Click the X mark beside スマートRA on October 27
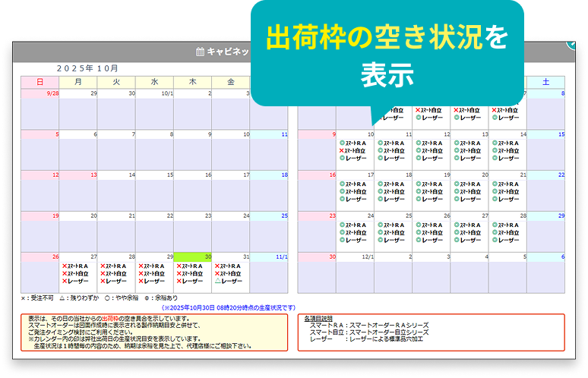This screenshot has height=378, width=588. tap(65, 266)
